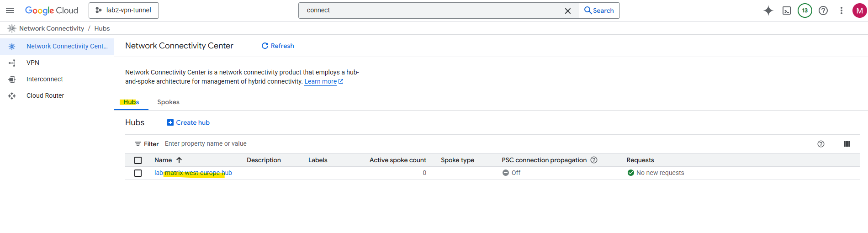This screenshot has width=868, height=233.
Task: Activate Cloud Shell terminal icon
Action: click(786, 11)
